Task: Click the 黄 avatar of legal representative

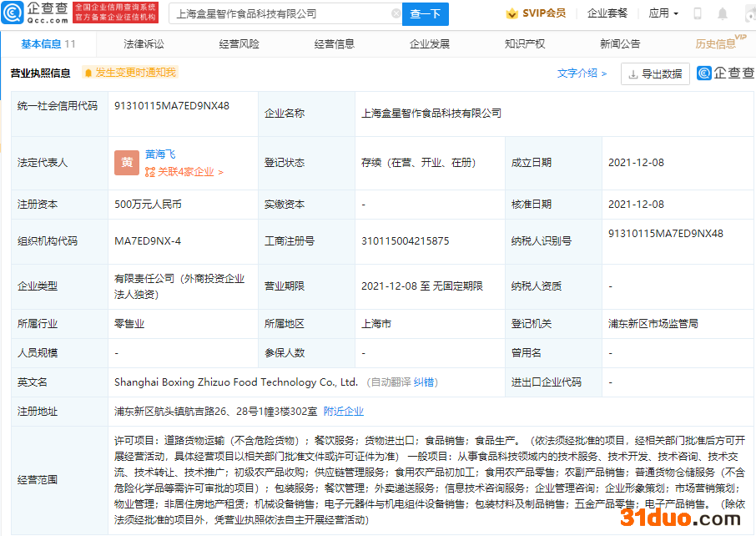Action: click(x=127, y=163)
